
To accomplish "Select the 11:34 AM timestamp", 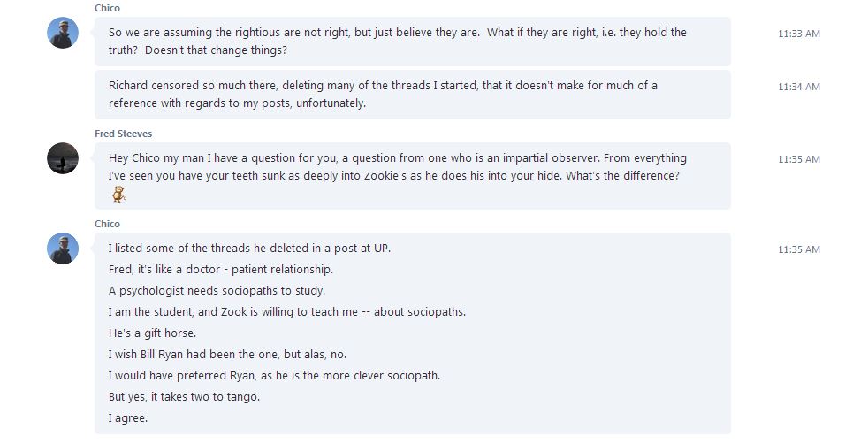I will 799,87.
